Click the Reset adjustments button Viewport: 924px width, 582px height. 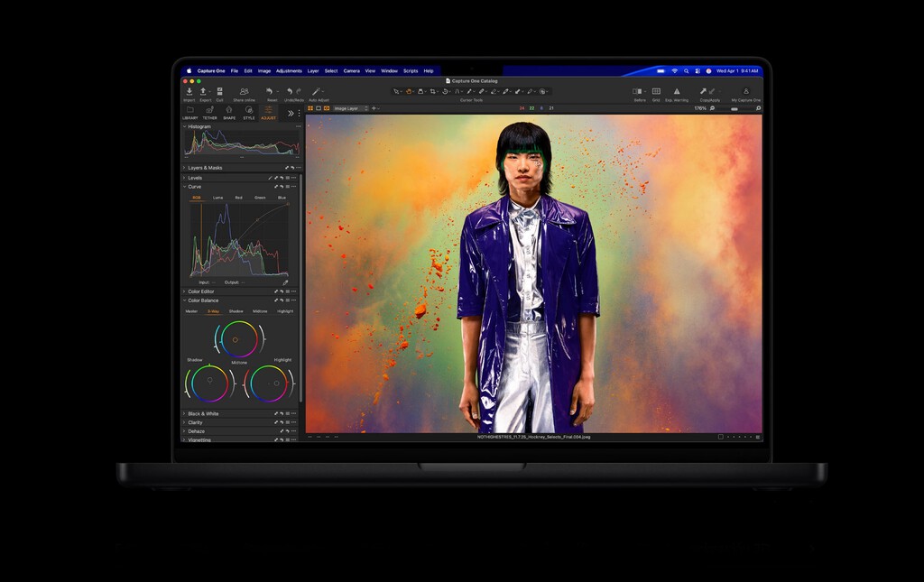[x=267, y=90]
